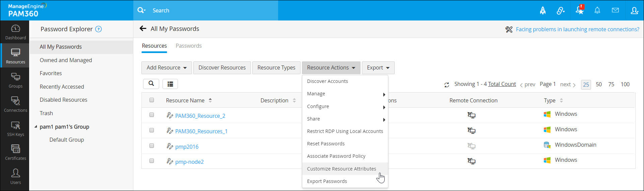644x191 pixels.
Task: Click the Discover Resources button
Action: click(222, 67)
